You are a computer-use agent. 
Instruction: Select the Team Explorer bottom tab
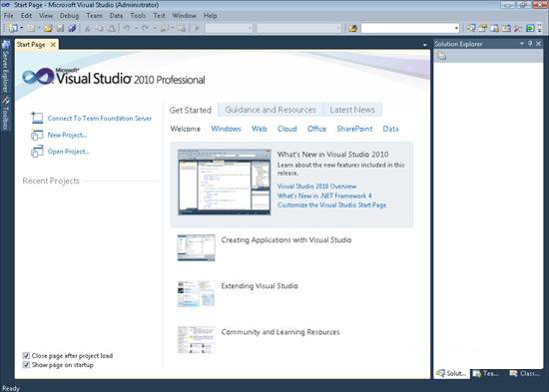(487, 374)
